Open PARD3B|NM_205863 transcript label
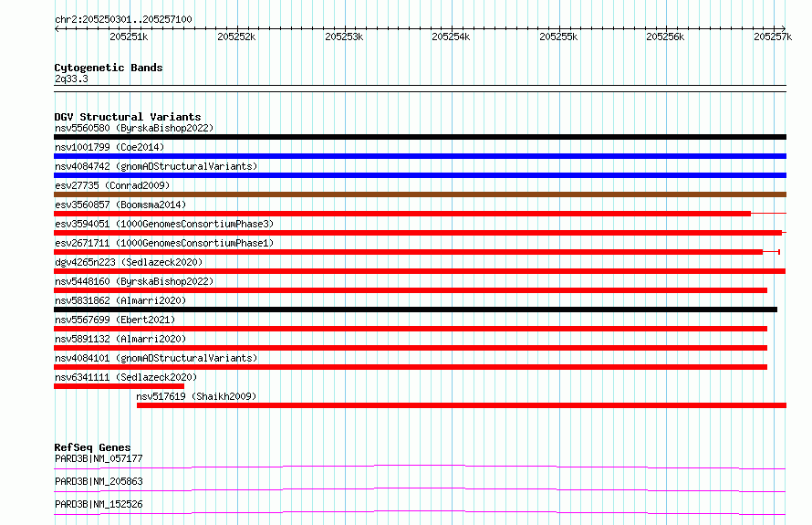This screenshot has height=525, width=812. pyautogui.click(x=99, y=481)
